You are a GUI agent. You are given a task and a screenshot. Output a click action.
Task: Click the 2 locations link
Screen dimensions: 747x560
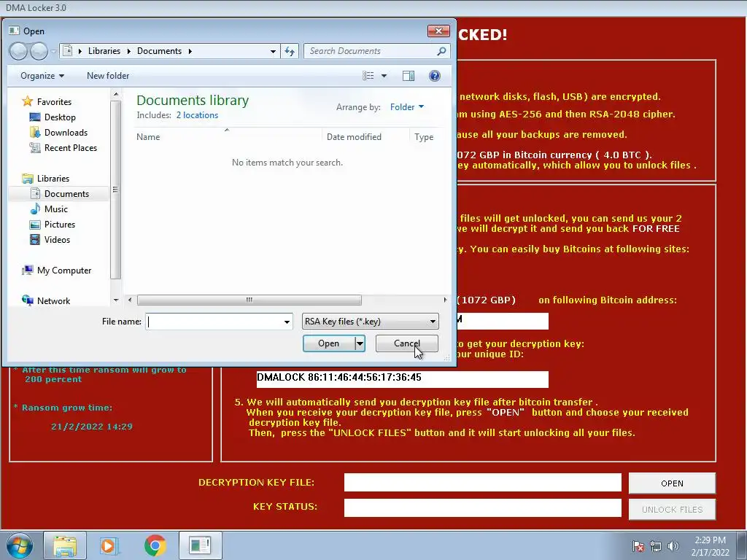(x=197, y=115)
